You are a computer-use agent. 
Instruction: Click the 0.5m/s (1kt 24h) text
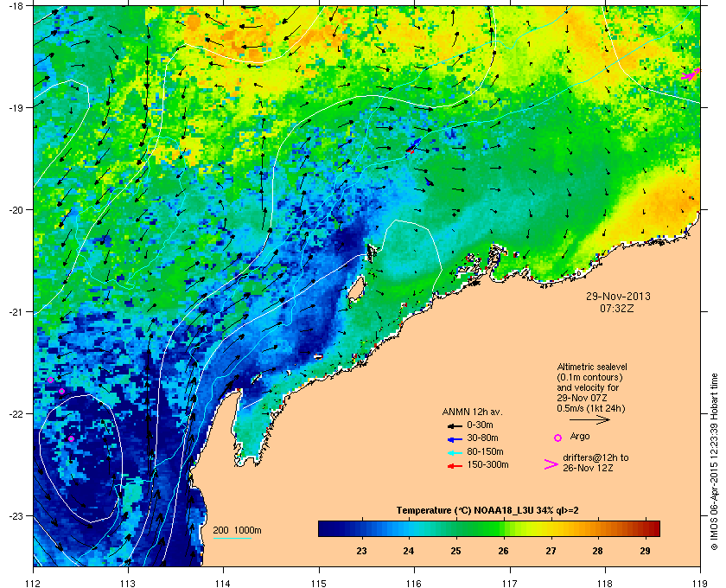coord(591,409)
